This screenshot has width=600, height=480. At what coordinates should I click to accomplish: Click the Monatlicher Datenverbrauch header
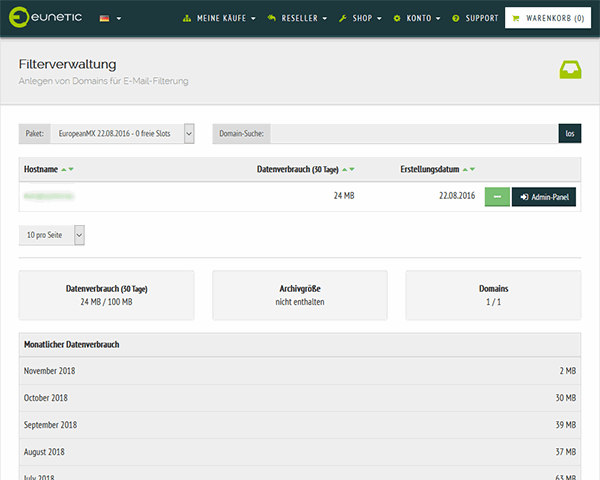tap(300, 344)
